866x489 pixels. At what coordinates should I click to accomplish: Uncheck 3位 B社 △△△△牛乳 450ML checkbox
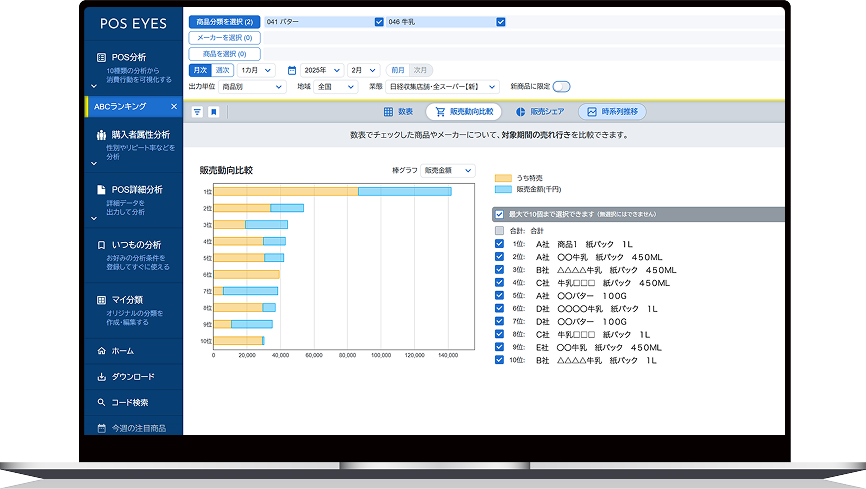click(499, 270)
